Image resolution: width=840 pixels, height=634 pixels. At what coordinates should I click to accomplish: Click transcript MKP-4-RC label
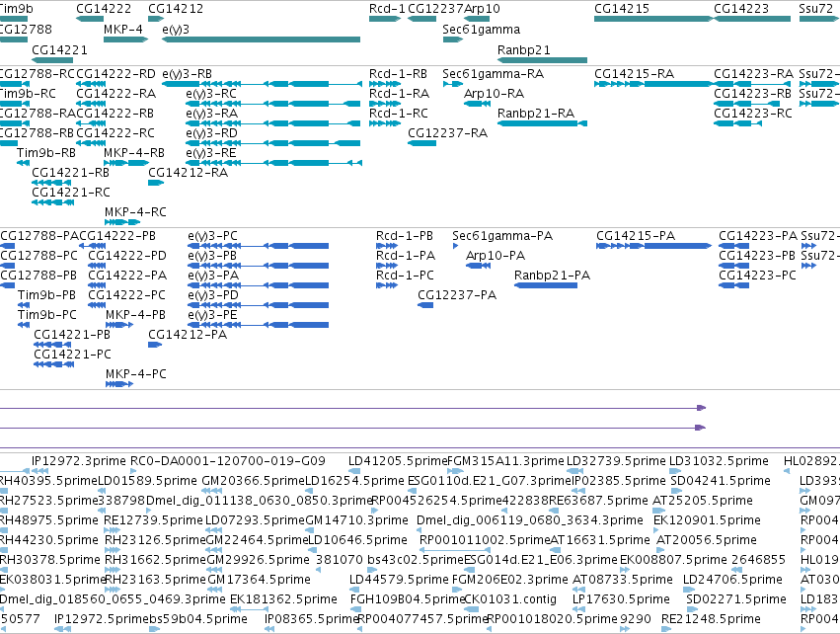pyautogui.click(x=135, y=211)
